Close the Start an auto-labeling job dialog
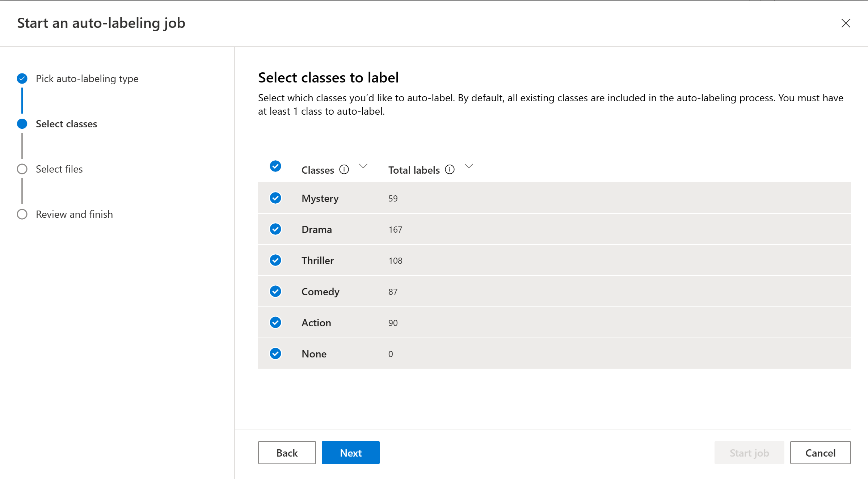 click(846, 23)
